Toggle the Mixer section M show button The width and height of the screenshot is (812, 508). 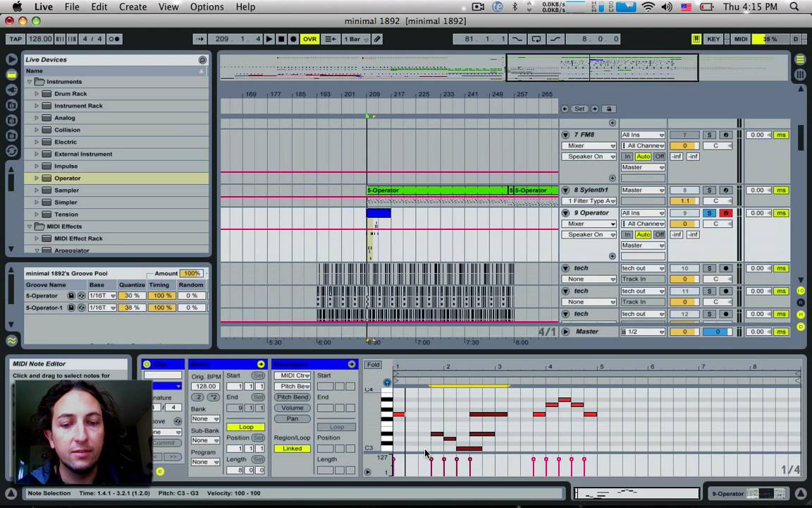click(801, 315)
